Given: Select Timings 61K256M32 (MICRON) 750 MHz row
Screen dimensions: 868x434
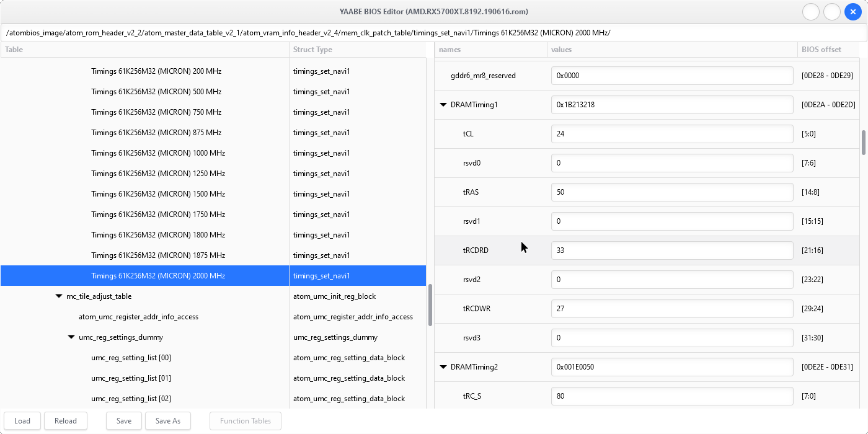Looking at the screenshot, I should click(x=213, y=112).
